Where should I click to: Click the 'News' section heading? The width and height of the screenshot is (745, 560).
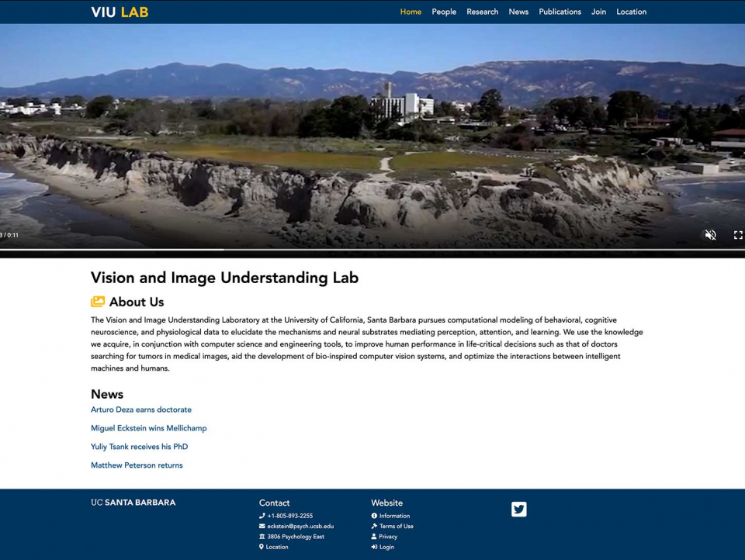[x=107, y=394]
